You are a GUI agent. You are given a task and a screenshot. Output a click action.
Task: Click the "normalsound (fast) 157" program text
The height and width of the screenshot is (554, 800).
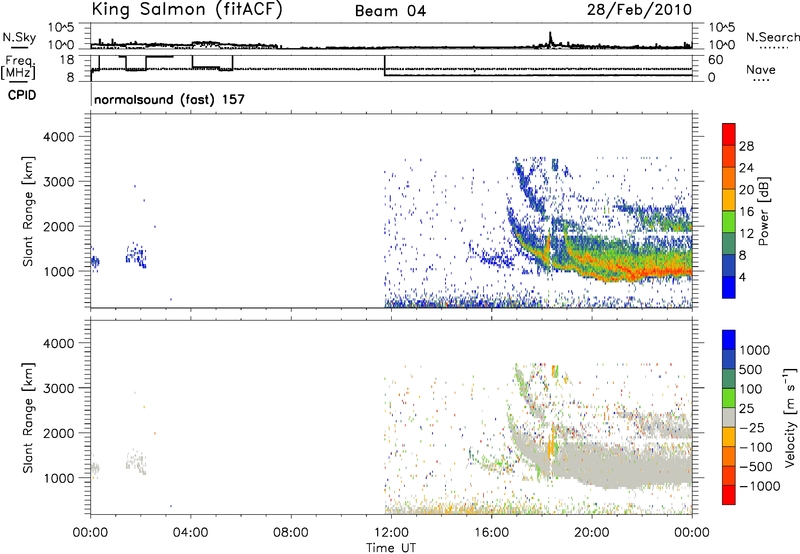pos(169,99)
